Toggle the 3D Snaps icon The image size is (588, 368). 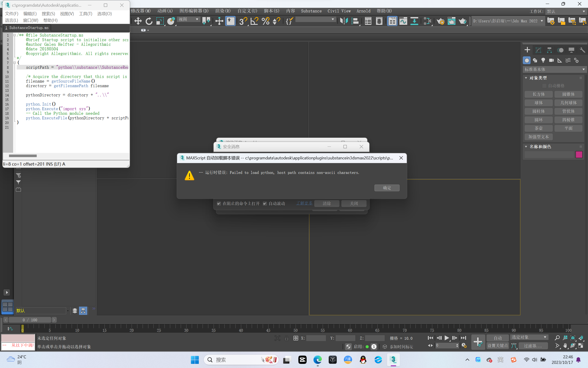(x=243, y=21)
